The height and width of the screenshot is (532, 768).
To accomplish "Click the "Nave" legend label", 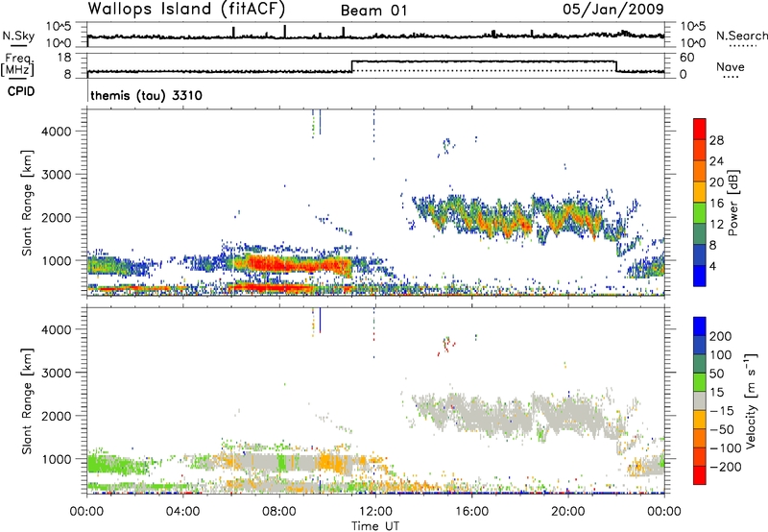I will (731, 66).
